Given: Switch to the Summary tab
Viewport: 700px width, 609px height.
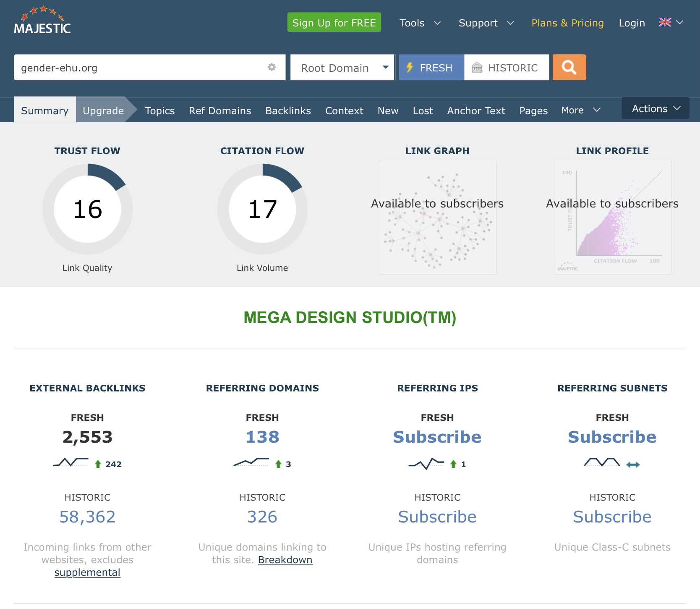Looking at the screenshot, I should pyautogui.click(x=45, y=110).
